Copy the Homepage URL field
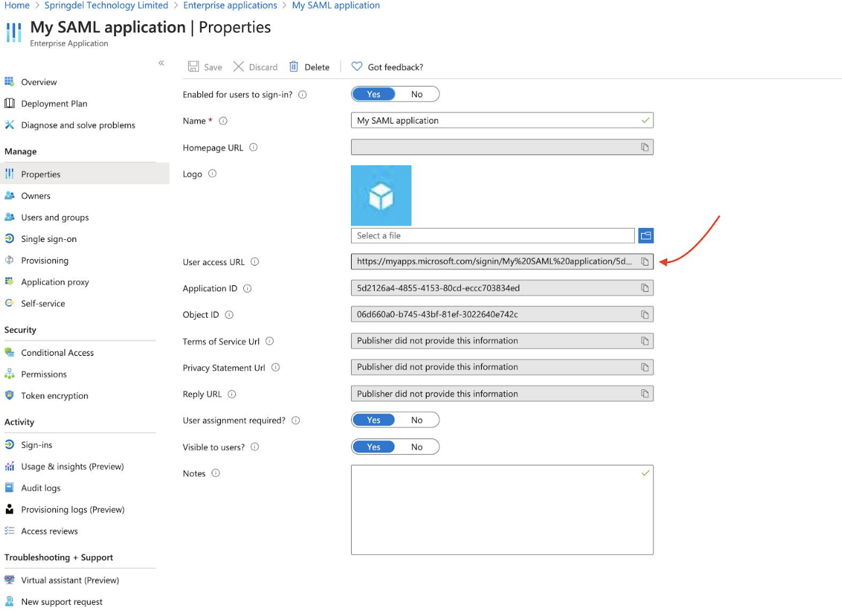The width and height of the screenshot is (842, 616). 645,147
